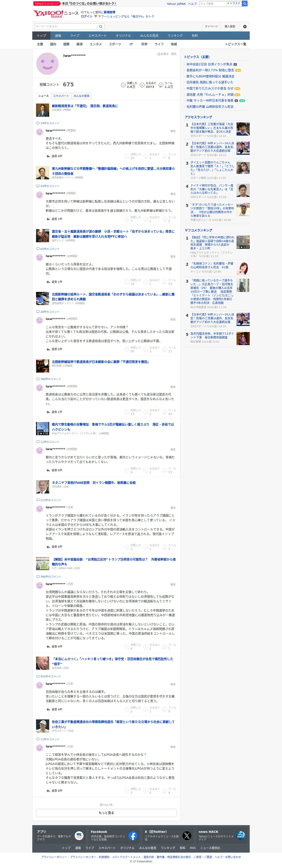Click reply arrow under 維新軽視発言 comment
The image size is (282, 868).
[x=48, y=156]
